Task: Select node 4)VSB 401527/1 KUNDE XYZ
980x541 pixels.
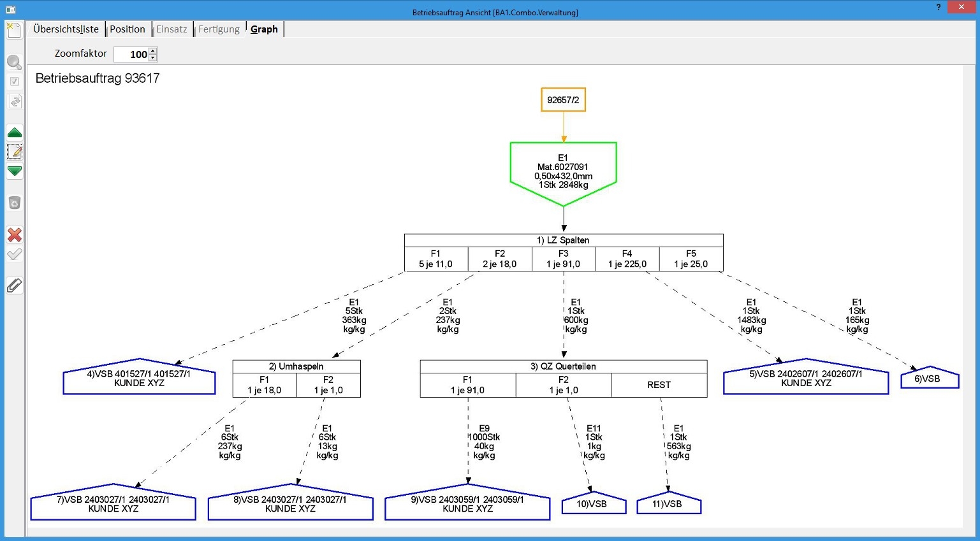Action: point(139,378)
